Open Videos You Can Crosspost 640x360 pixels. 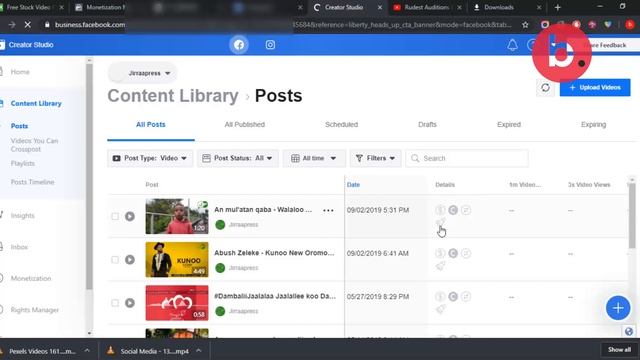[34, 145]
